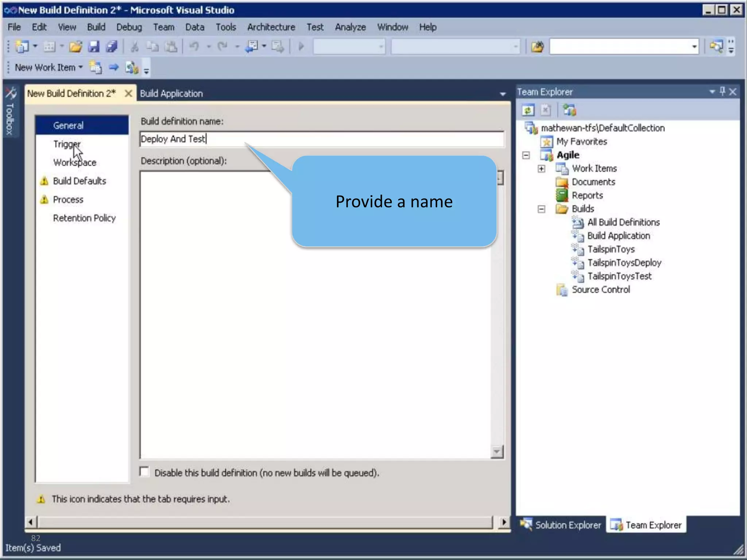Collapse the Builds folder node
Screen dimensions: 747x560
click(x=541, y=209)
